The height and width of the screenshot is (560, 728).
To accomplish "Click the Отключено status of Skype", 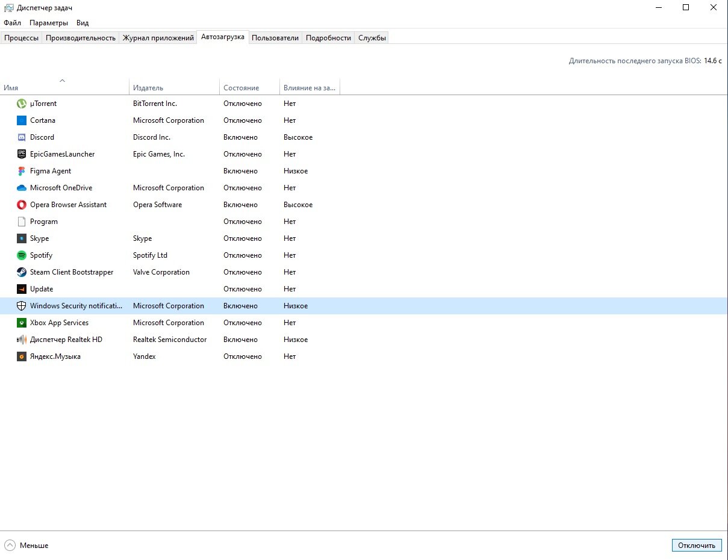I will (243, 238).
